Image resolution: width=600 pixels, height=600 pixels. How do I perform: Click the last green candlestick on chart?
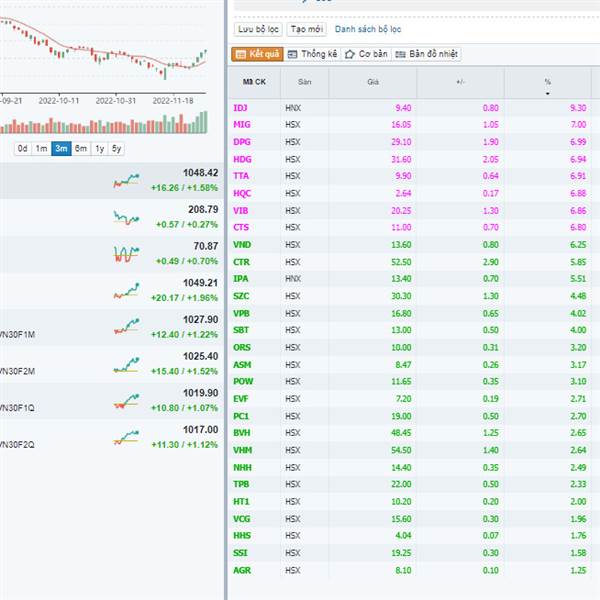205,52
